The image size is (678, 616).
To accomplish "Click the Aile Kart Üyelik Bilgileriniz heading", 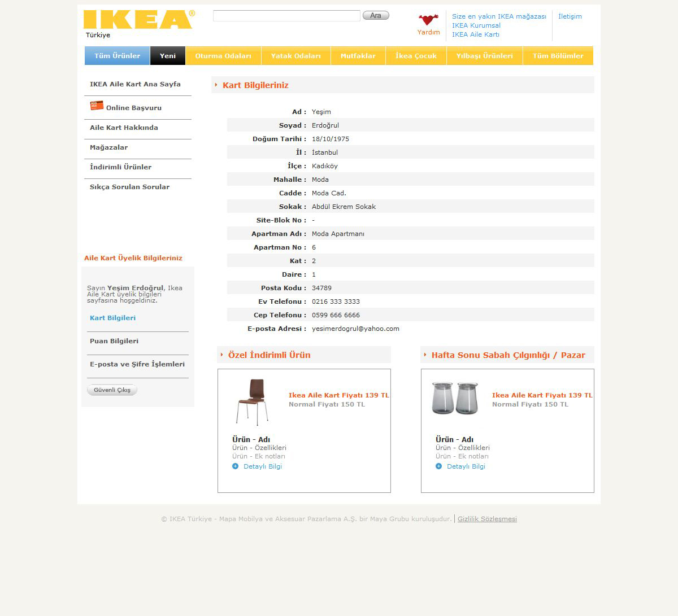I will 133,258.
